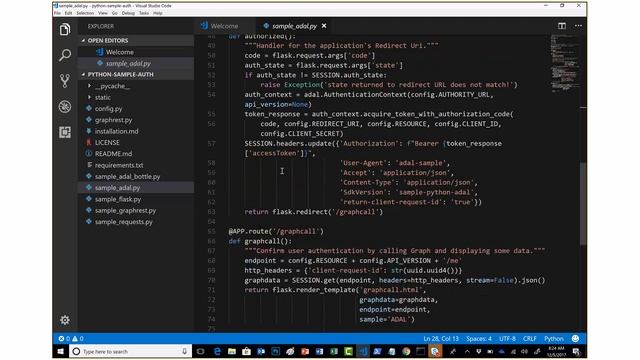The width and height of the screenshot is (640, 360).
Task: Open the Extensions view
Action: (65, 132)
